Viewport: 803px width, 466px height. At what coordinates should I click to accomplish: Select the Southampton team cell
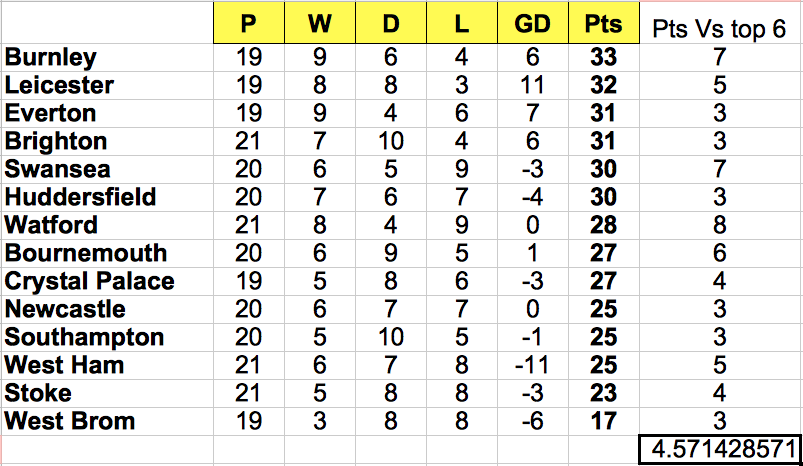107,337
